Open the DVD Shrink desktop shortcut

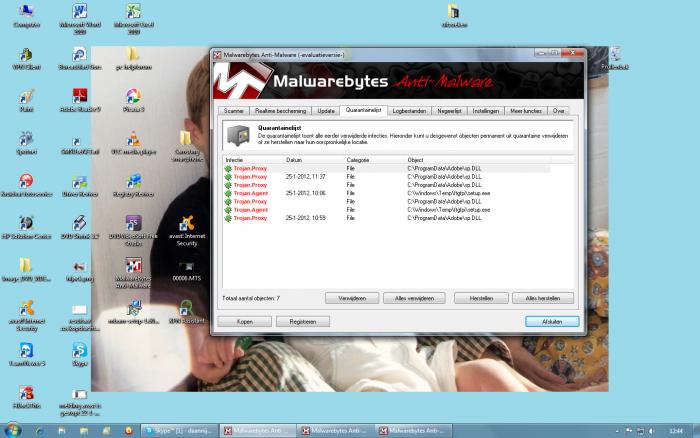tap(80, 228)
